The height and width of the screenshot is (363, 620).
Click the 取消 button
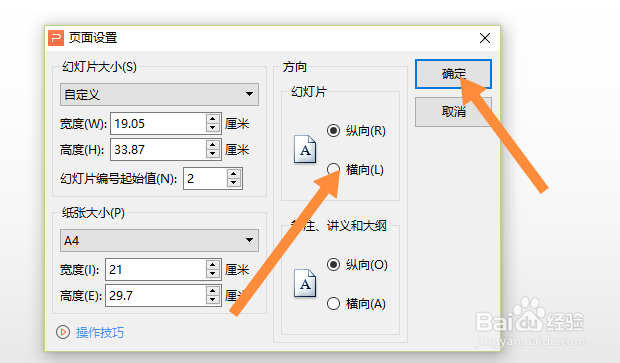[453, 112]
